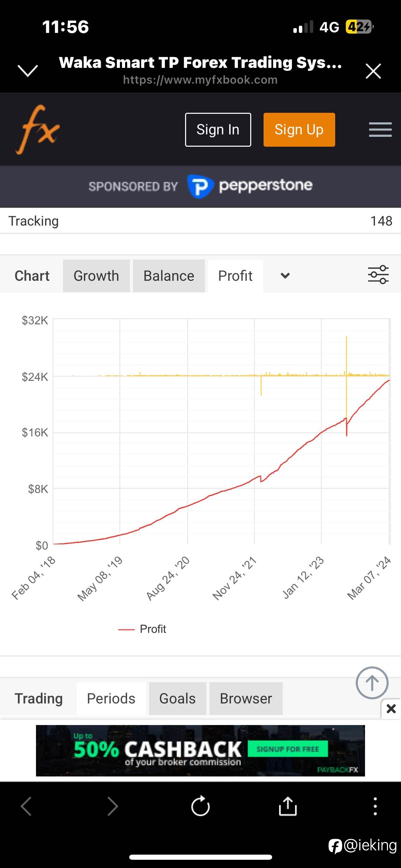Image resolution: width=401 pixels, height=868 pixels.
Task: Switch to the Growth chart tab
Action: point(96,276)
